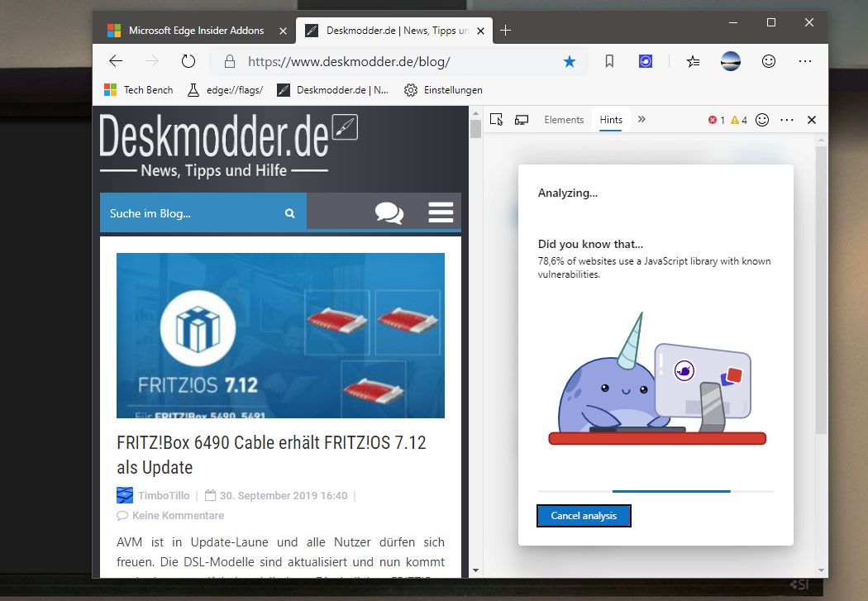The image size is (868, 601).
Task: Open the Tech Bench bookmark
Action: click(139, 89)
